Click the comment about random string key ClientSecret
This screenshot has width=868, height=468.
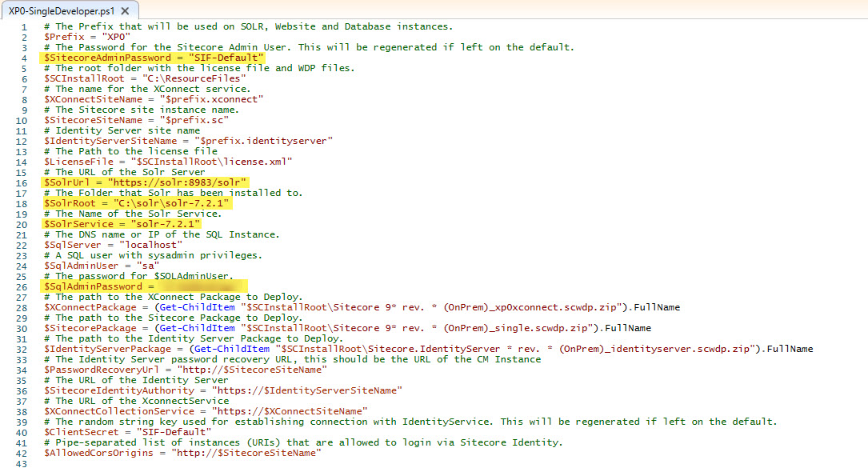point(410,422)
